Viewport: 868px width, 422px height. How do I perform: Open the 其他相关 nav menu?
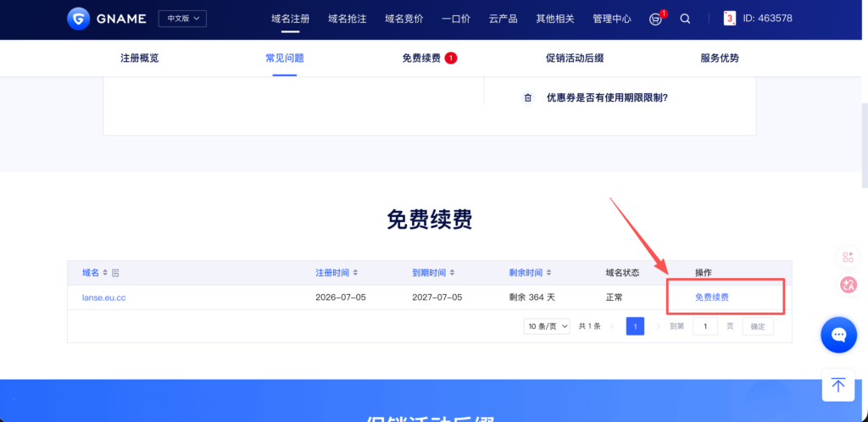tap(555, 19)
